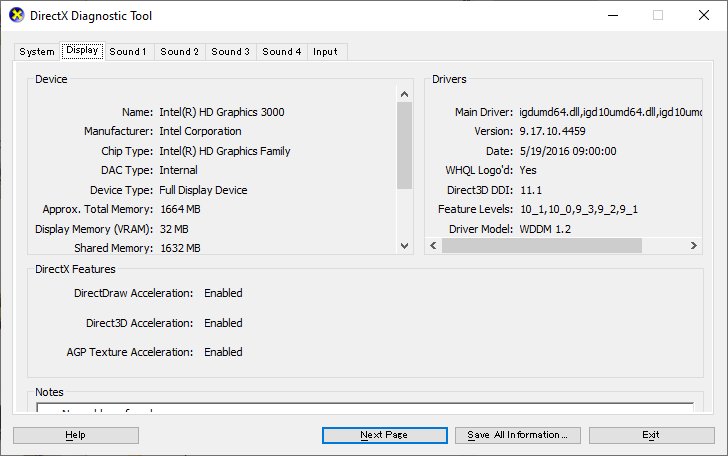The height and width of the screenshot is (456, 728).
Task: Minimize the DirectX Diagnostic Tool window
Action: point(613,15)
